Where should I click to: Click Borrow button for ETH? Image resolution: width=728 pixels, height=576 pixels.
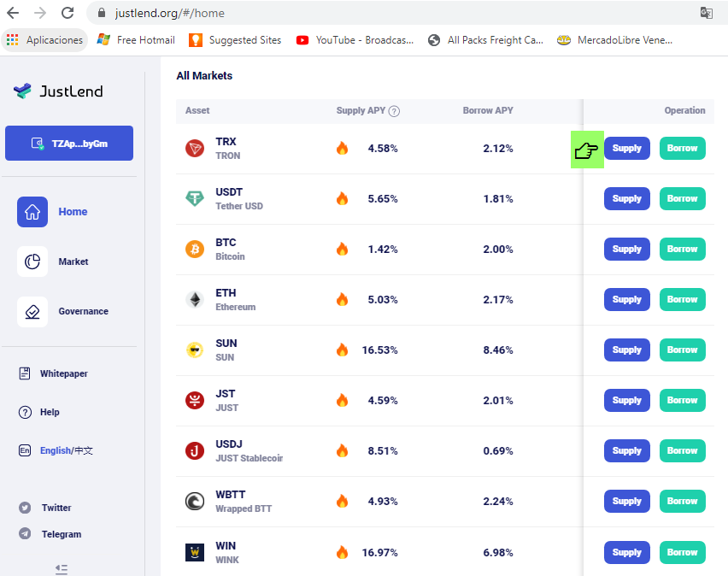click(683, 300)
